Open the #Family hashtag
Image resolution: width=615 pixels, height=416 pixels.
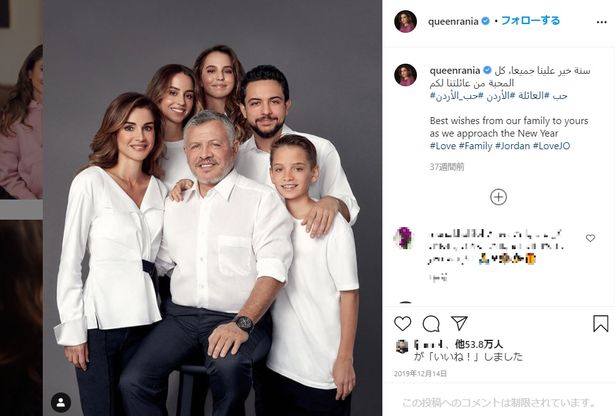(475, 146)
